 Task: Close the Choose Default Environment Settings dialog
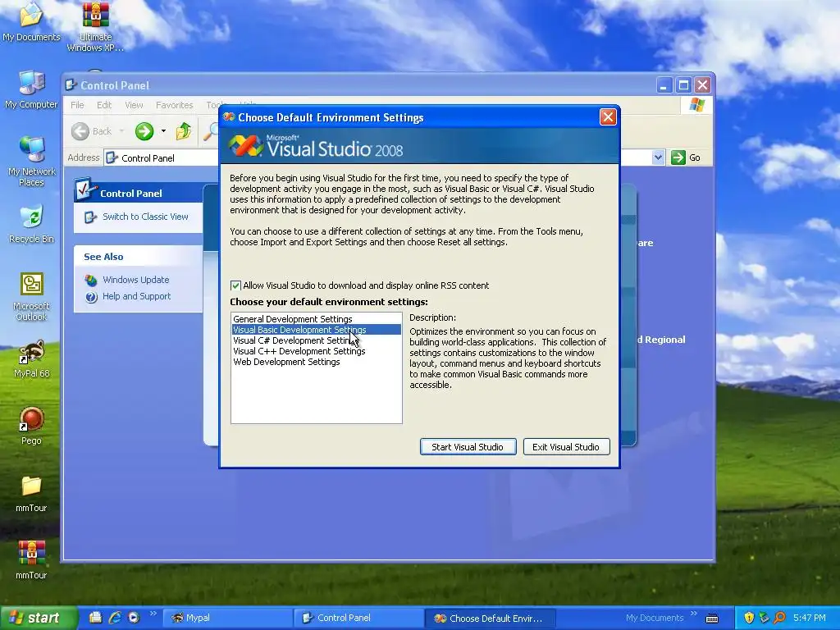click(x=608, y=116)
